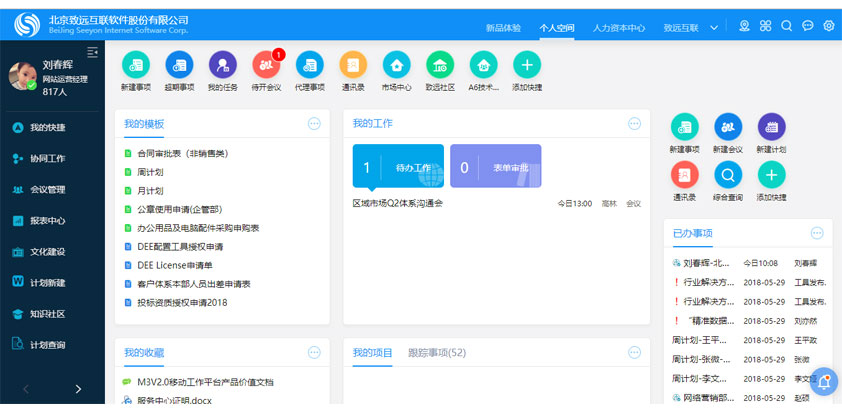
Task: Launch the 综合查询 search shortcut
Action: (727, 175)
